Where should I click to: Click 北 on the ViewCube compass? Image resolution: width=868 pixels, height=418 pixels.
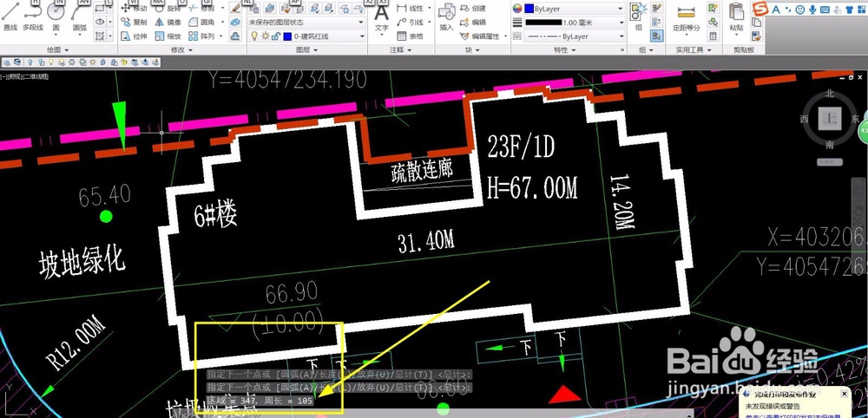coord(829,94)
